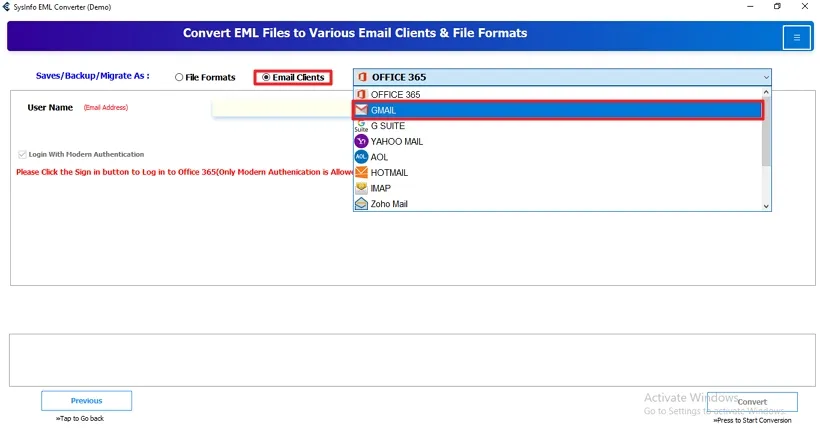Viewport: 820px width, 437px height.
Task: Click the Convert button
Action: point(752,402)
